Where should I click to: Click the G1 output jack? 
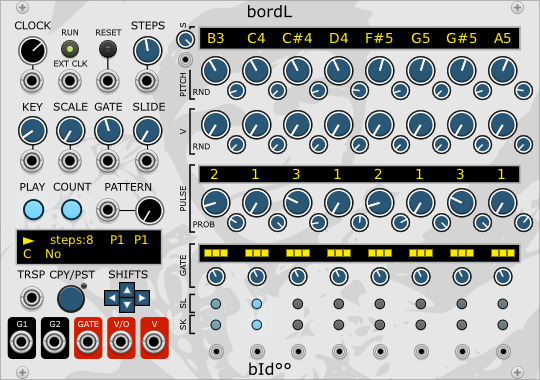21,342
